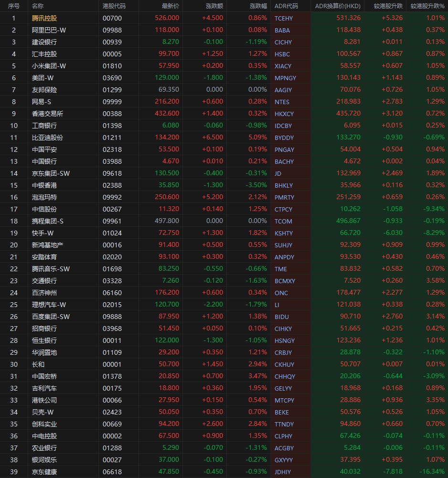Screen dimensions: 448x478
Task: Select the 安踏体育 stock name
Action: point(44,257)
